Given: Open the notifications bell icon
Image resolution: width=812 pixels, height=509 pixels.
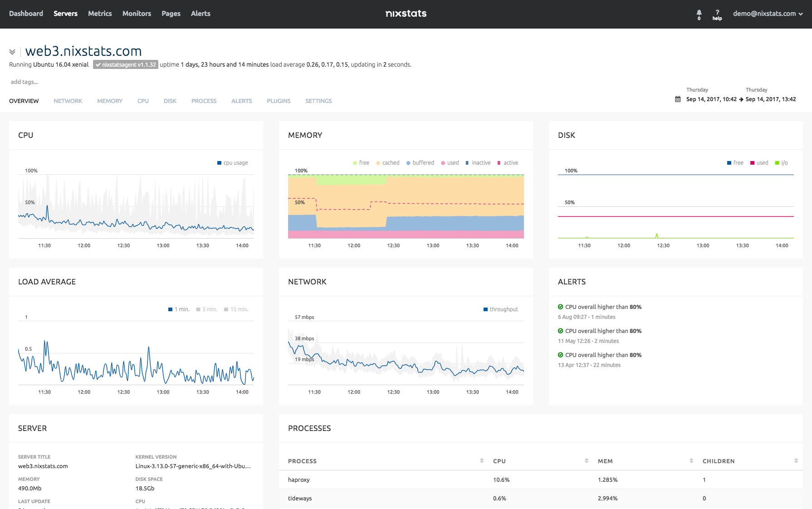Looking at the screenshot, I should click(x=699, y=13).
